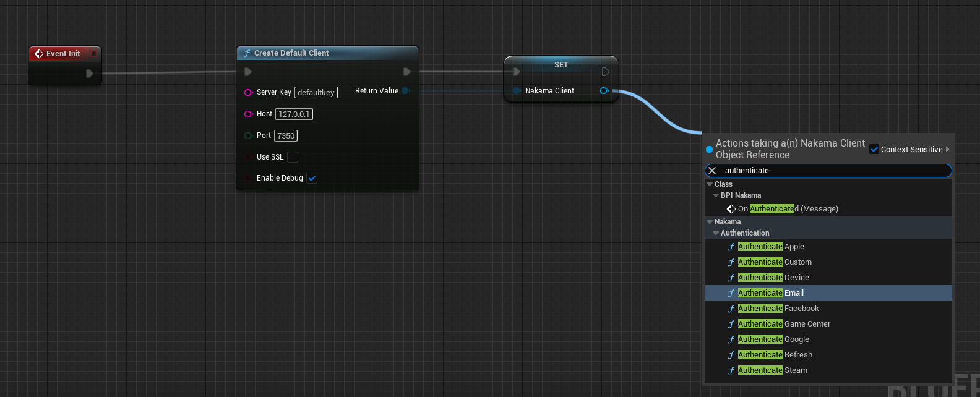Image resolution: width=980 pixels, height=397 pixels.
Task: Collapse the BPI Nakama subcategory
Action: [716, 195]
